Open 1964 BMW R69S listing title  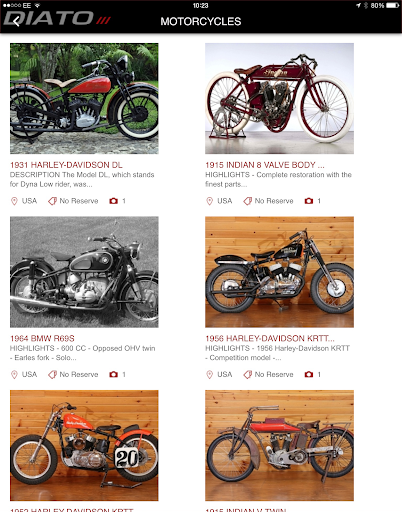42,339
